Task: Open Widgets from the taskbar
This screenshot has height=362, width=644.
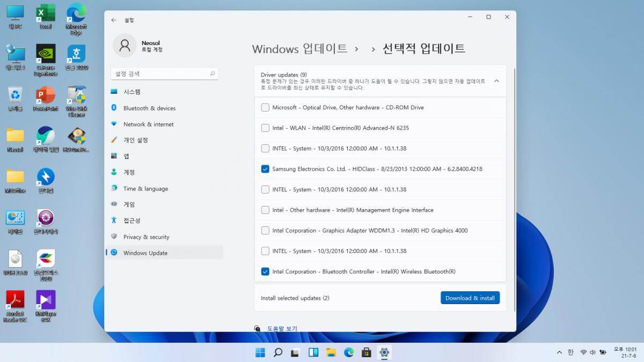Action: (313, 352)
